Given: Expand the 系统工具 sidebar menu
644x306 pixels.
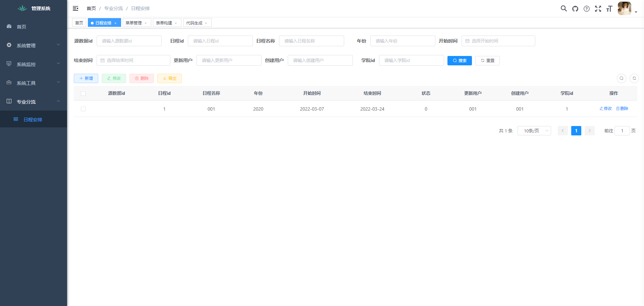Looking at the screenshot, I should [x=34, y=83].
